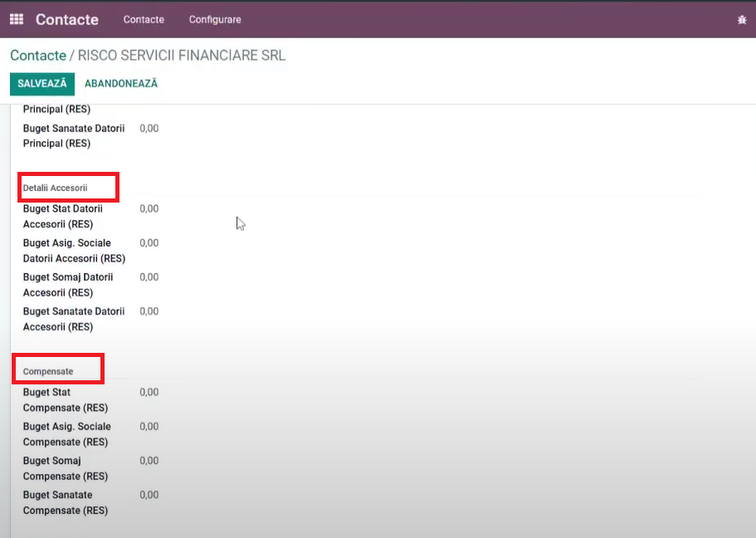This screenshot has width=756, height=538.
Task: Click Buget Asig. Sociale Compensate label
Action: (x=67, y=433)
